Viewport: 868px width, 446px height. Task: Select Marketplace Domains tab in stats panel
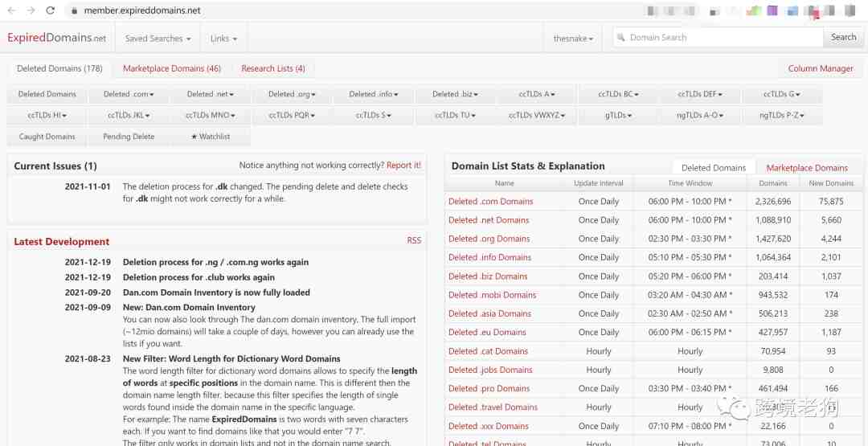click(x=807, y=168)
